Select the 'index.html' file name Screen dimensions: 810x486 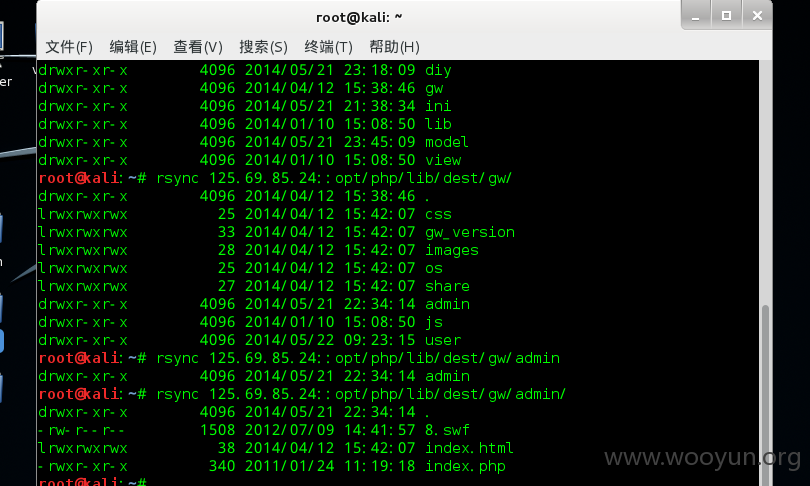click(x=469, y=448)
